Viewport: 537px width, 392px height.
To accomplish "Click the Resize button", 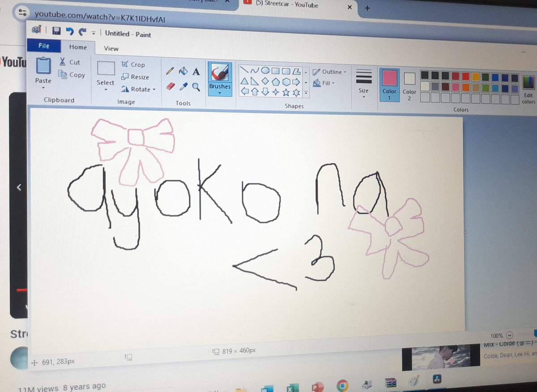I will (135, 77).
